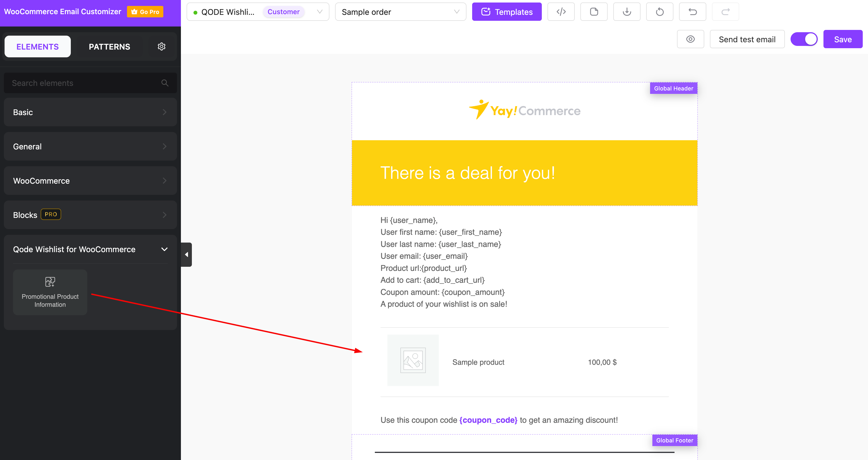This screenshot has width=868, height=460.
Task: Click the Send test email button
Action: 747,39
